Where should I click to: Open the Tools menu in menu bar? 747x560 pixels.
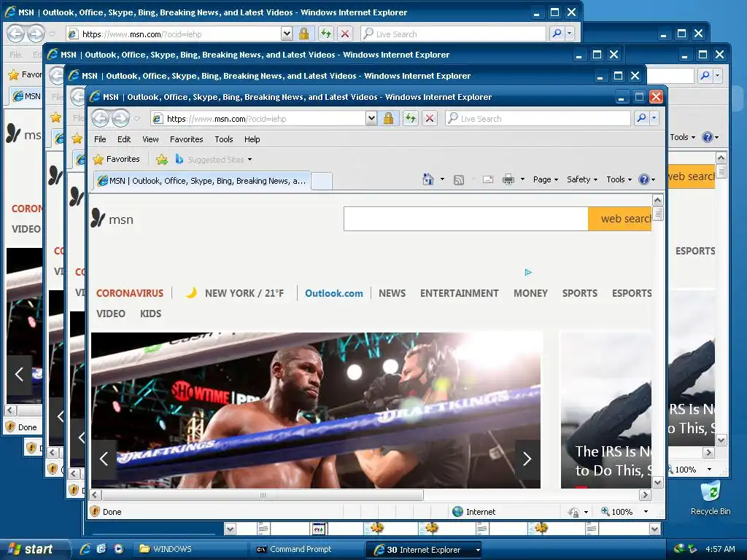coord(223,139)
